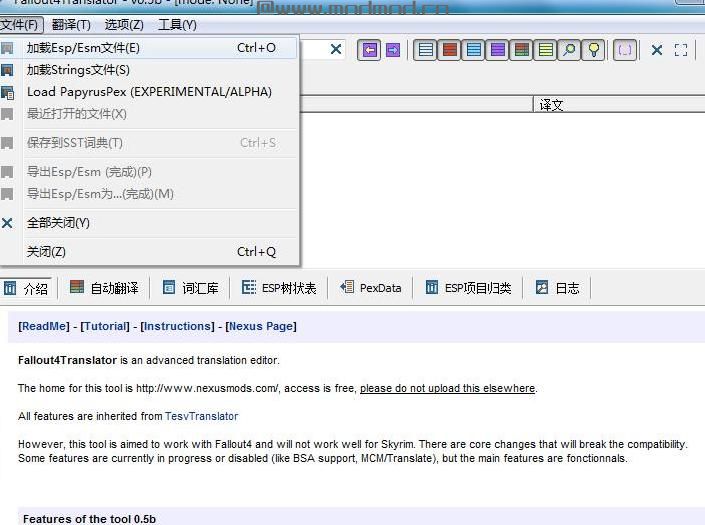
Task: Toggle the white rows filter icon
Action: click(425, 50)
